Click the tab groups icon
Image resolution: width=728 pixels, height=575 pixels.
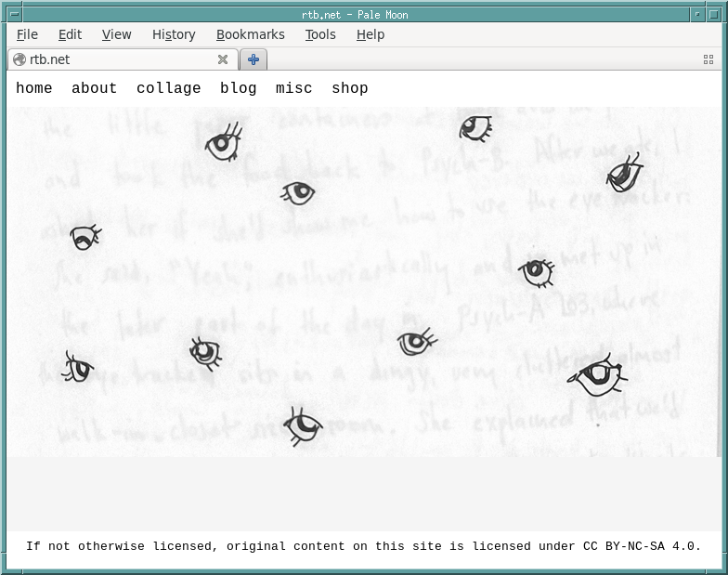point(708,59)
